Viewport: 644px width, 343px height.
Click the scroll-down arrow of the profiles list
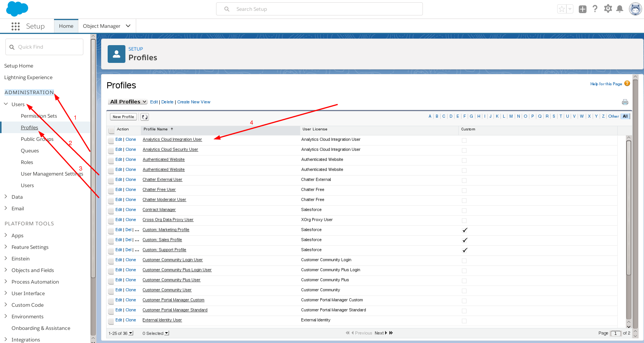click(x=629, y=327)
